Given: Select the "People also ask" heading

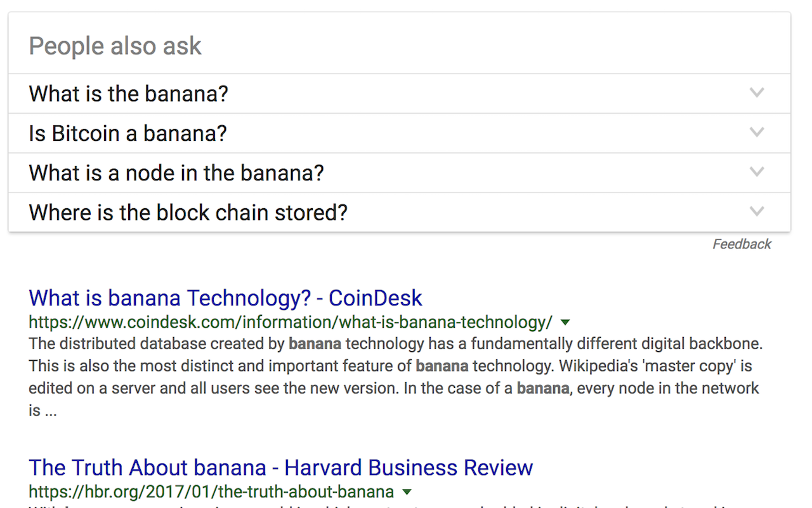Looking at the screenshot, I should click(115, 45).
